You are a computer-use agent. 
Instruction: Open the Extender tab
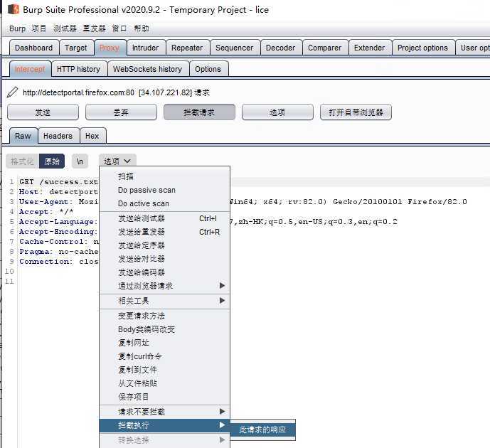click(x=370, y=48)
